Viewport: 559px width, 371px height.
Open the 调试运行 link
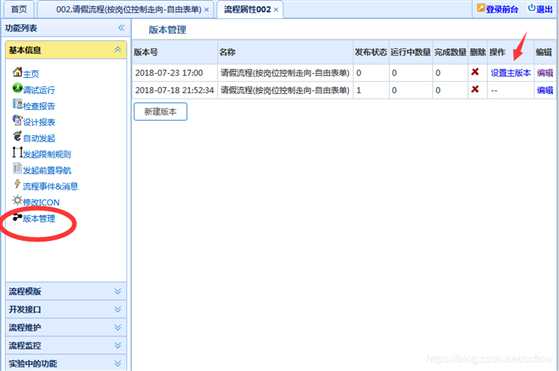click(39, 90)
